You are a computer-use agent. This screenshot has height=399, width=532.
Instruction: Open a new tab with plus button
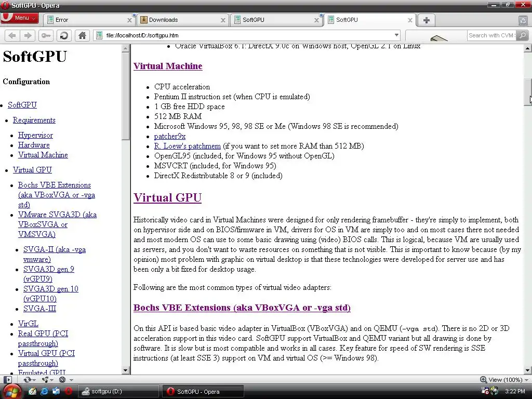pyautogui.click(x=427, y=20)
